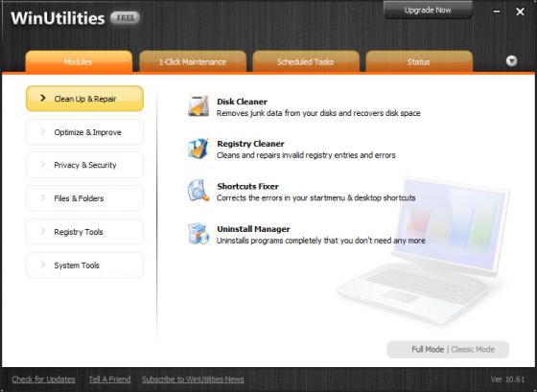Switch to the Scheduled Tasks tab

tap(306, 61)
